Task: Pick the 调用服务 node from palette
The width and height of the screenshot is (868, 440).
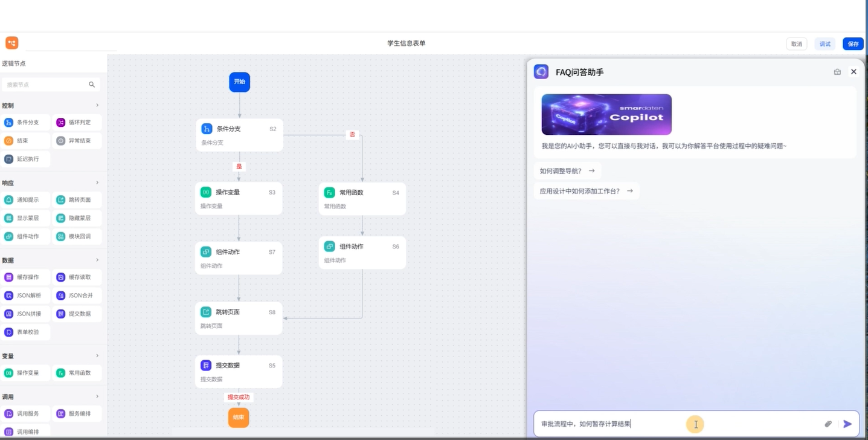Action: pyautogui.click(x=25, y=414)
